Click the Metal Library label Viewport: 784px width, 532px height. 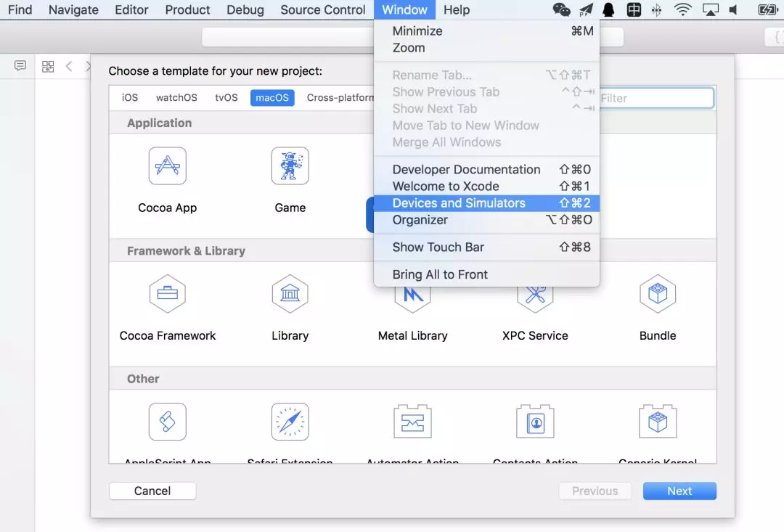click(x=412, y=335)
